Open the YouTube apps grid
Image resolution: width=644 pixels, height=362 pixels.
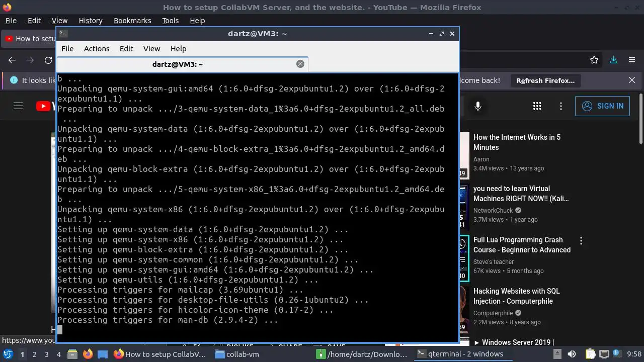click(x=537, y=106)
